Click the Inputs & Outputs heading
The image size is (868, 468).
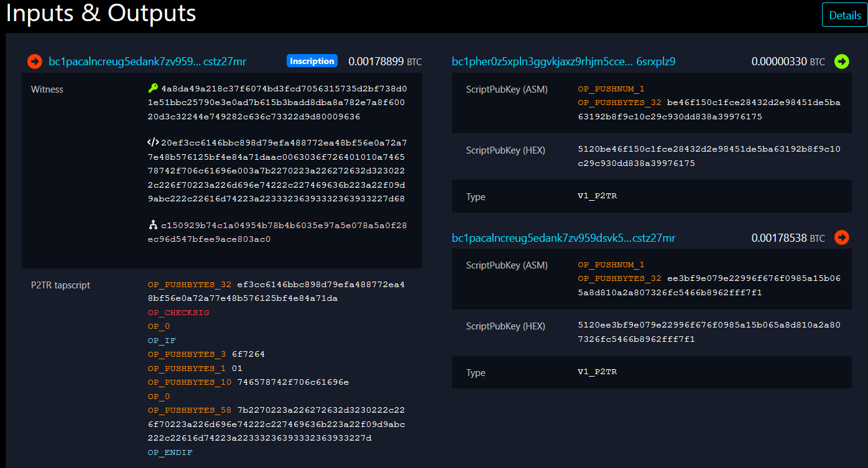pyautogui.click(x=101, y=14)
